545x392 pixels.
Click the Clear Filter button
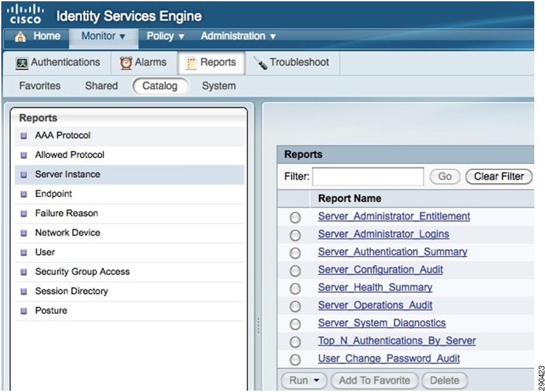[499, 177]
